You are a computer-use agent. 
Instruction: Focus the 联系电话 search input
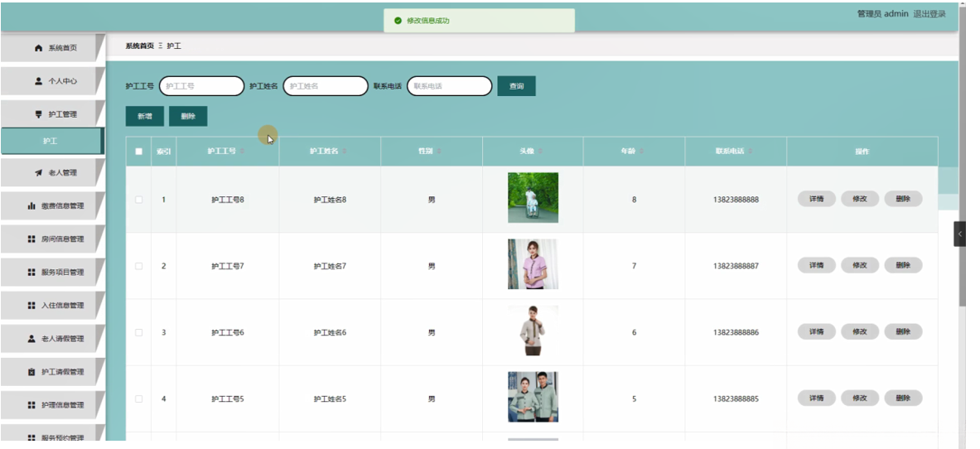click(449, 86)
